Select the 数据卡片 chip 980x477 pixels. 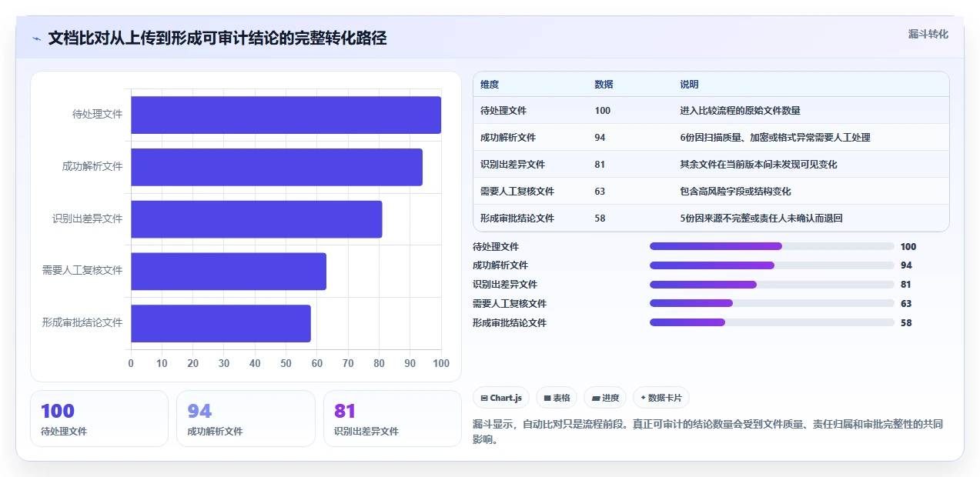click(x=661, y=398)
